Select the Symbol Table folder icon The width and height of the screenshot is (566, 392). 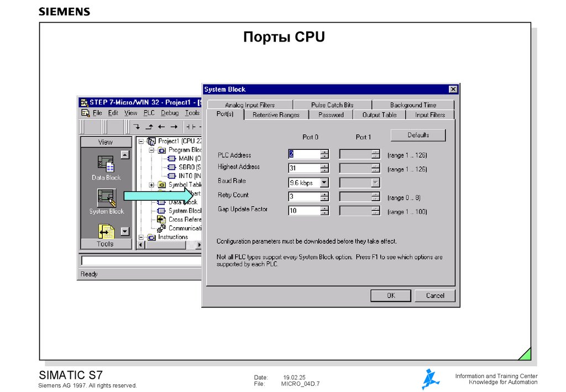tap(162, 185)
